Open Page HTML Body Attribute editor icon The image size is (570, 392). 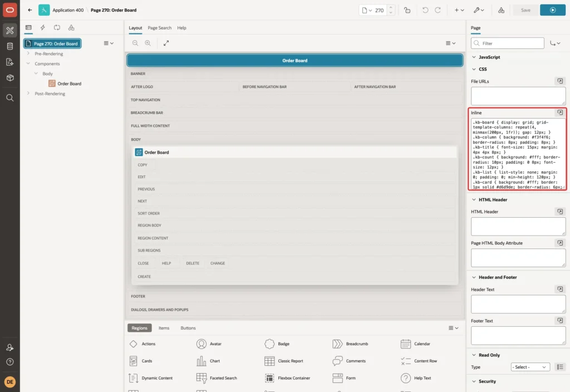[560, 243]
